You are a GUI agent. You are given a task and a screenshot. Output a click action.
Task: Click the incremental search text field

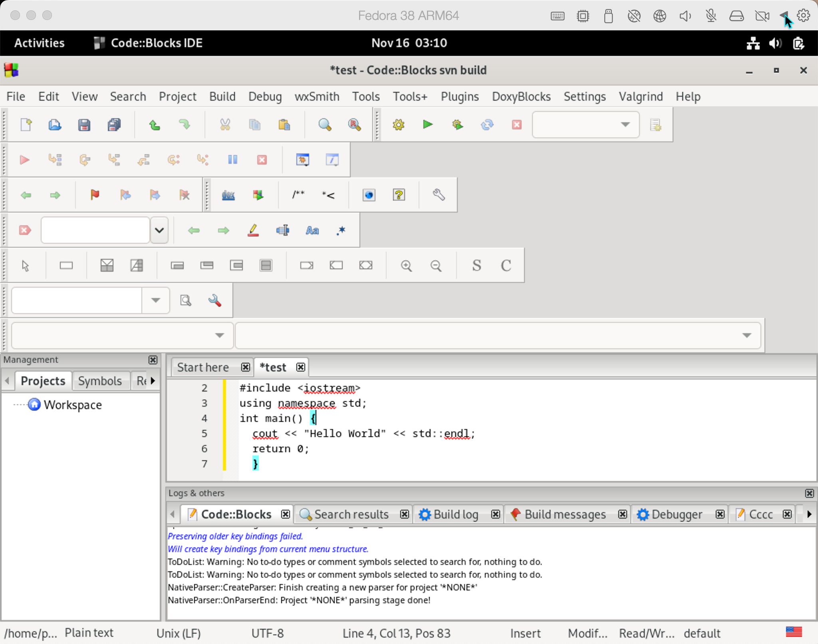[x=95, y=230]
